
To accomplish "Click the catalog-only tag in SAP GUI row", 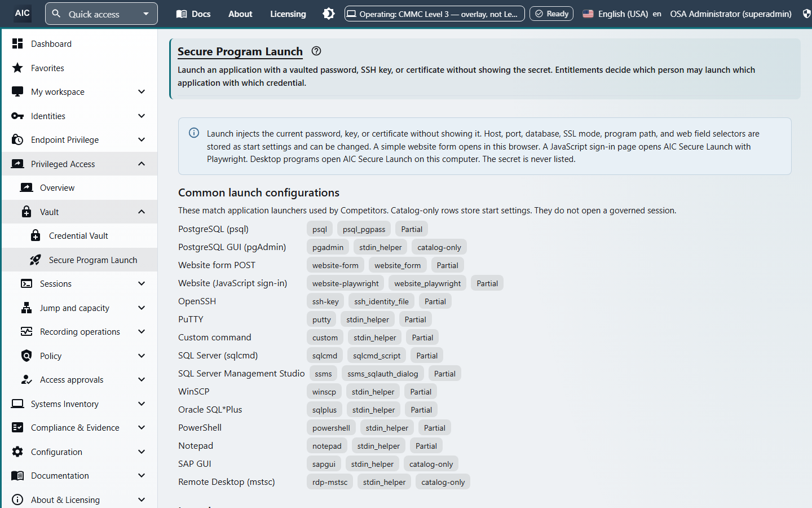I will [x=431, y=464].
